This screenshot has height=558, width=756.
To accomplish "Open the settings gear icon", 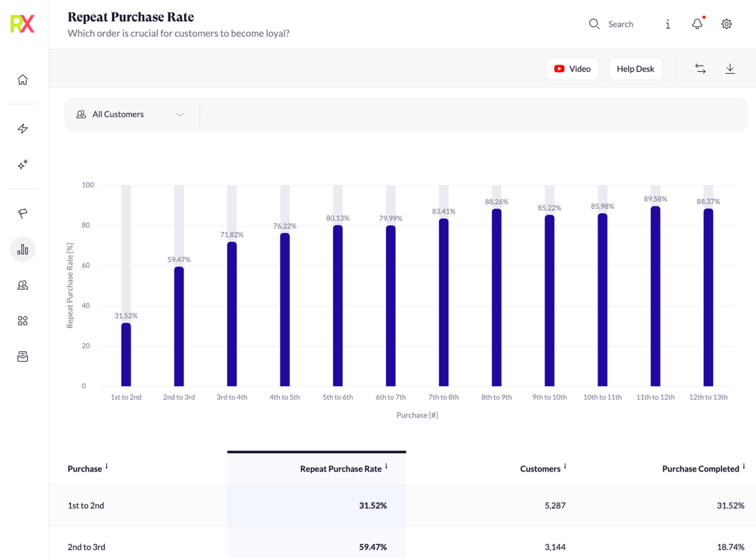I will 726,24.
